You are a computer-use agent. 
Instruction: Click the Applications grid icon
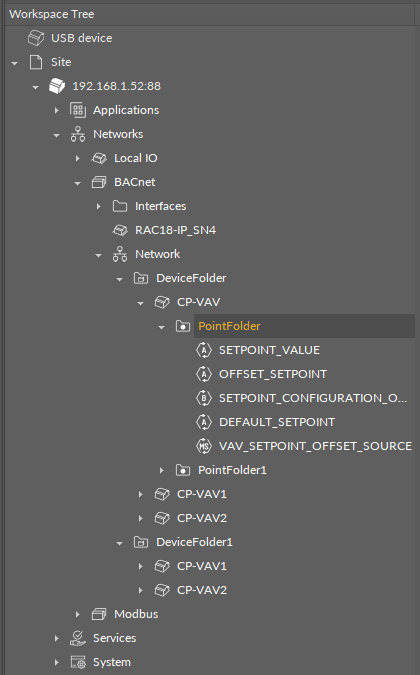click(78, 110)
